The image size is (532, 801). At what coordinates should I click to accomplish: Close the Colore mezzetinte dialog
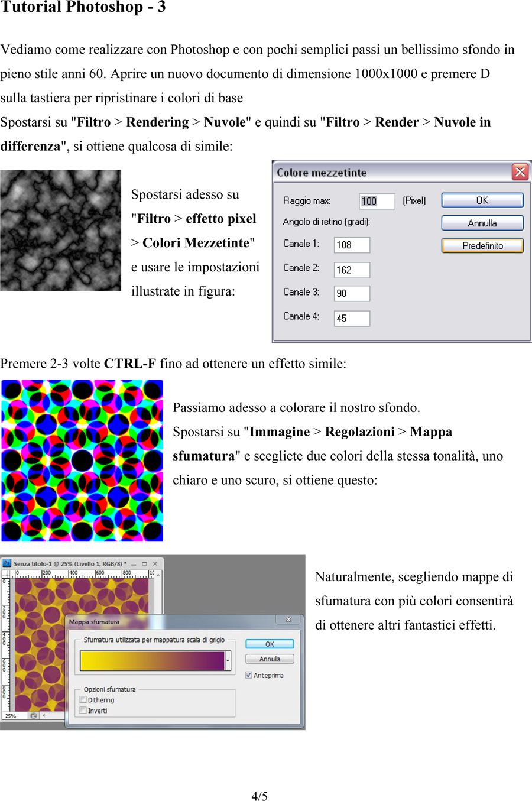(x=520, y=172)
